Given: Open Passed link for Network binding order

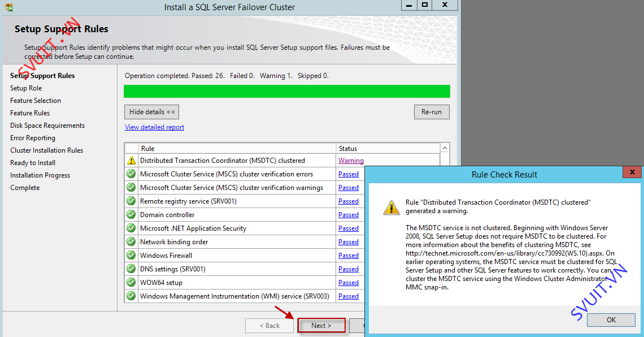Looking at the screenshot, I should [349, 241].
